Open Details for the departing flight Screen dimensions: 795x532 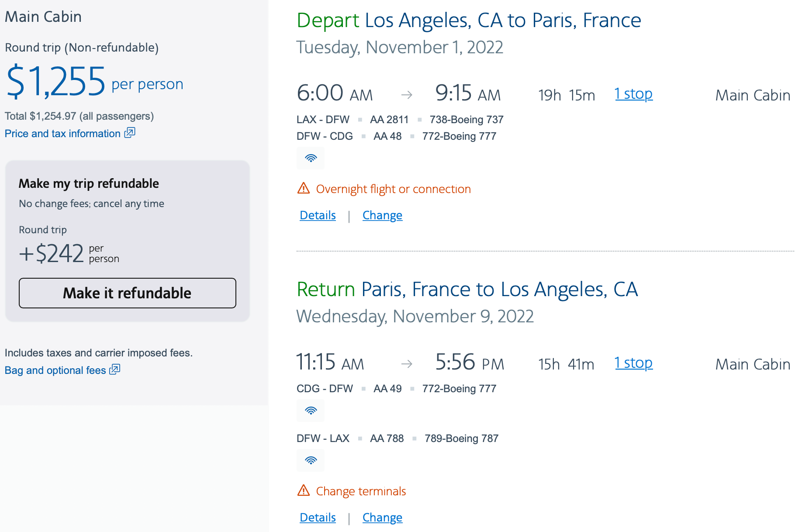pos(318,215)
